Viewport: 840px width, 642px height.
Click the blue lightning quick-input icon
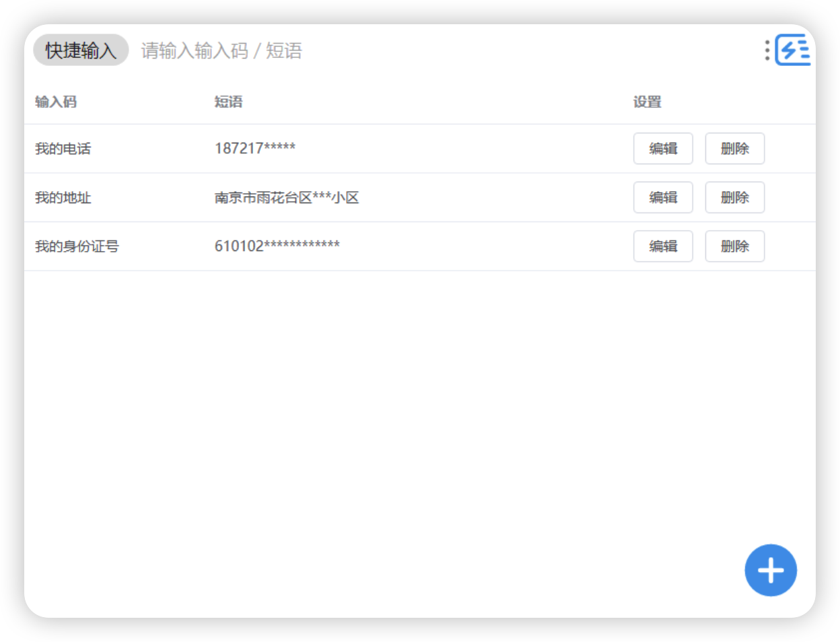[792, 50]
